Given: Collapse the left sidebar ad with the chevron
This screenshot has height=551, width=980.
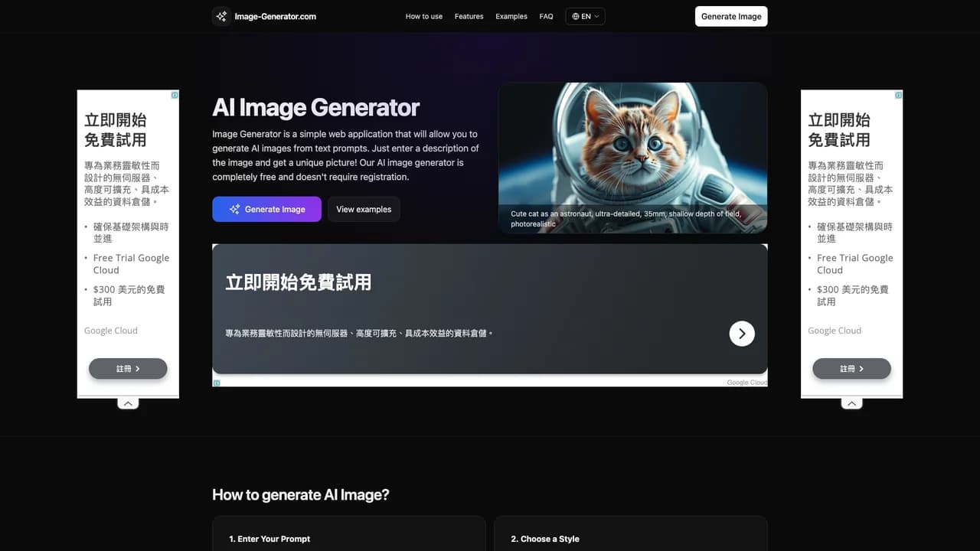Looking at the screenshot, I should coord(128,403).
